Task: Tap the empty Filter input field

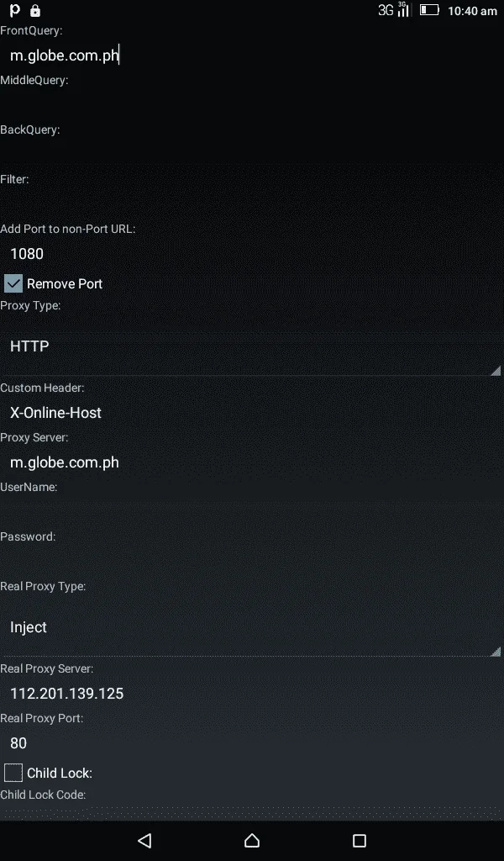Action: pyautogui.click(x=252, y=203)
